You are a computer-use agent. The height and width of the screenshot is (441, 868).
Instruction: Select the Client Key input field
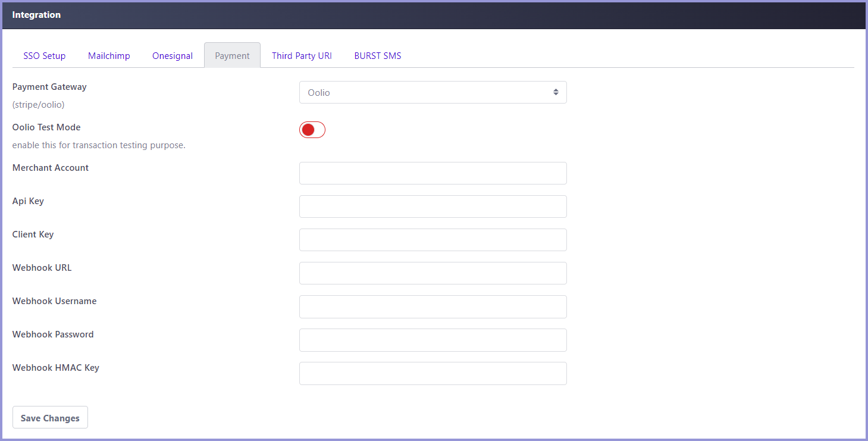(433, 240)
